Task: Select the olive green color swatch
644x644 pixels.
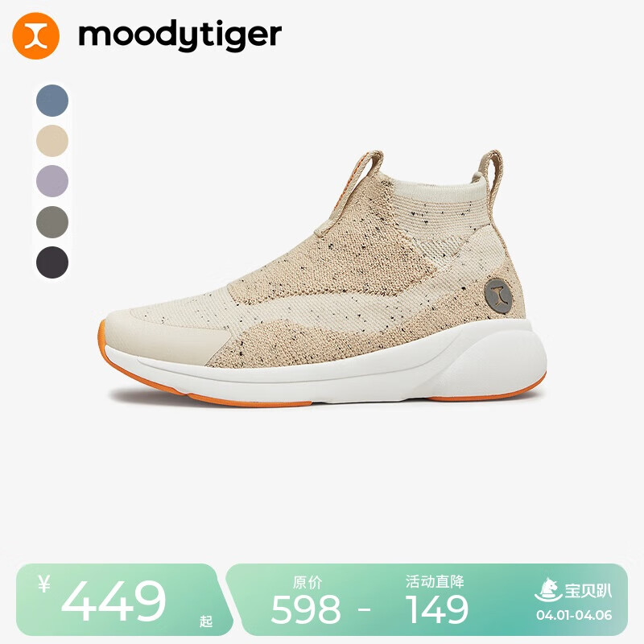Action: 52,222
